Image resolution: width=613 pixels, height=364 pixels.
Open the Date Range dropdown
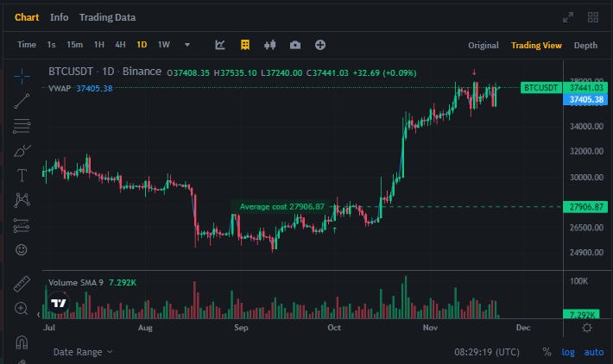[83, 352]
